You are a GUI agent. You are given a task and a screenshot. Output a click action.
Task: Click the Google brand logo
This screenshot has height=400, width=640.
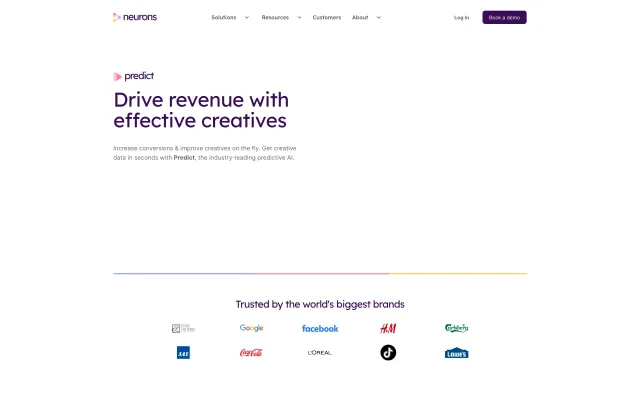coord(251,328)
